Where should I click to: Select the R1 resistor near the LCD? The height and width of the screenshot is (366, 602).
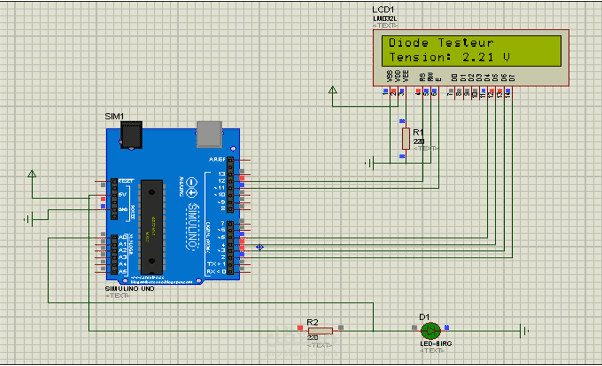[x=406, y=139]
